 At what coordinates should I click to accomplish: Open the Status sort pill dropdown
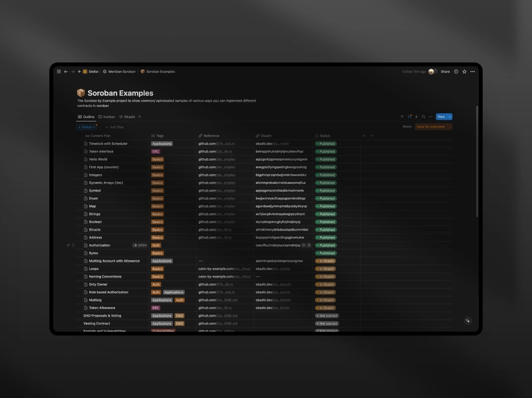86,127
